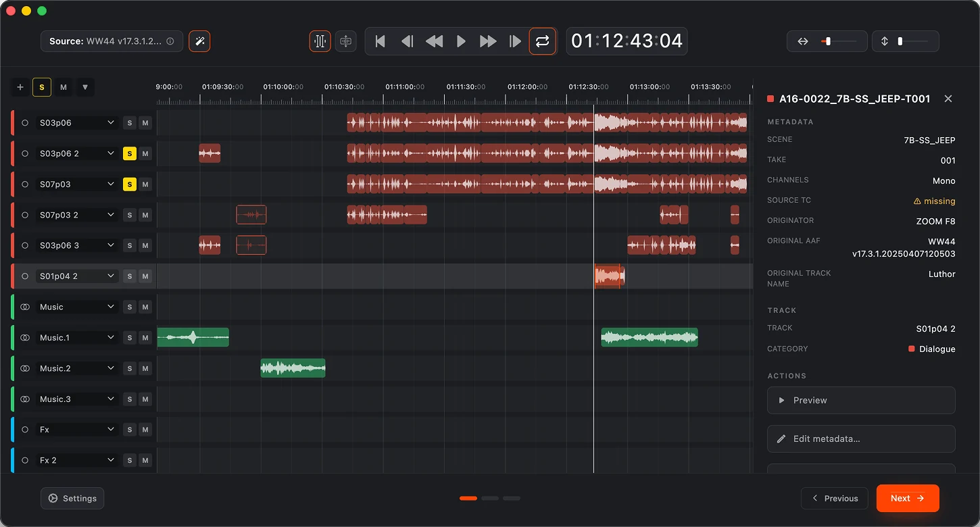Open the Music.1 track name dropdown
Screen dimensions: 980x527
77,337
